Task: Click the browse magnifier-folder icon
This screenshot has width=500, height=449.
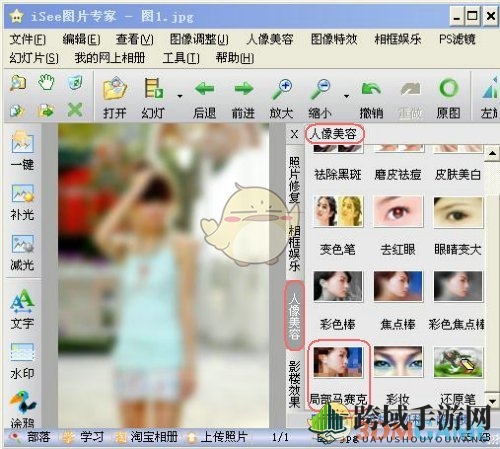Action: coord(18,83)
